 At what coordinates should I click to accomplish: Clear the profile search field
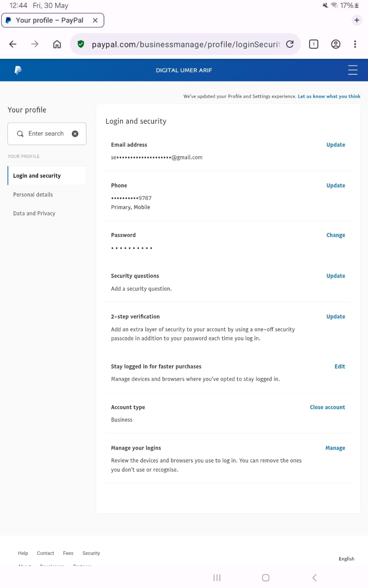(x=75, y=134)
